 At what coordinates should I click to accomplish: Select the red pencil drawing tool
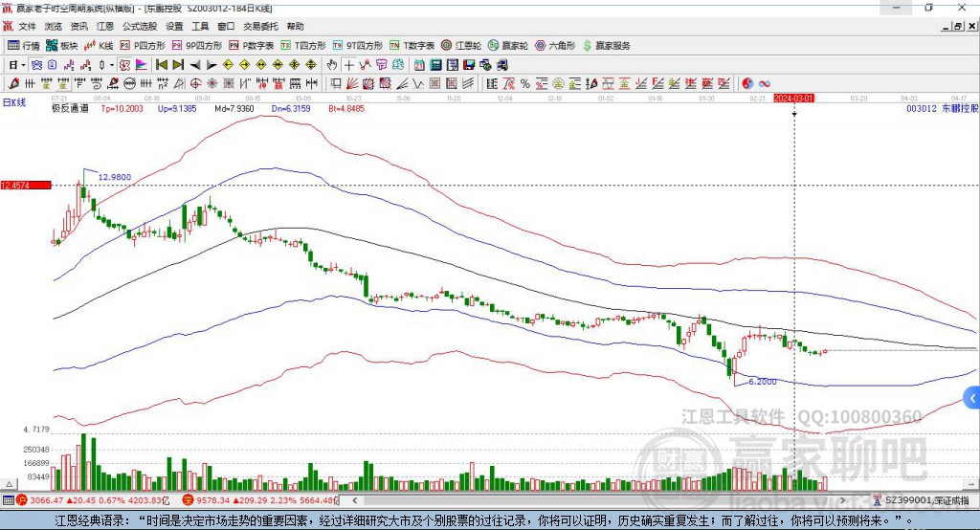13,83
